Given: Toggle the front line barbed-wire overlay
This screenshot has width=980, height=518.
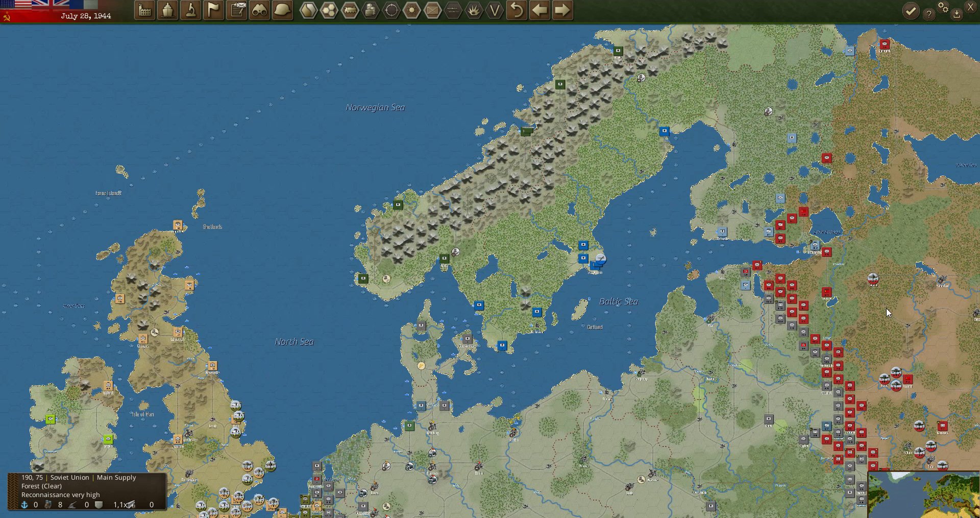Looking at the screenshot, I should pyautogui.click(x=453, y=10).
